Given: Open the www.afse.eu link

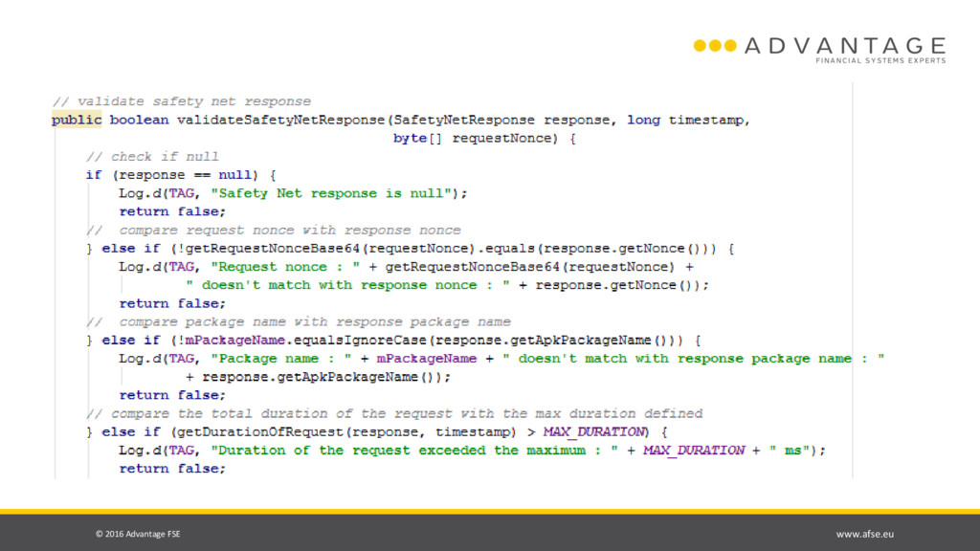Looking at the screenshot, I should point(864,534).
